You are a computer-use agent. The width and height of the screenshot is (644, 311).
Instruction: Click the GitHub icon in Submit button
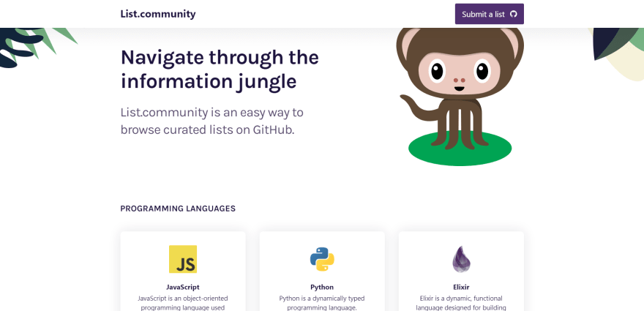(x=513, y=14)
